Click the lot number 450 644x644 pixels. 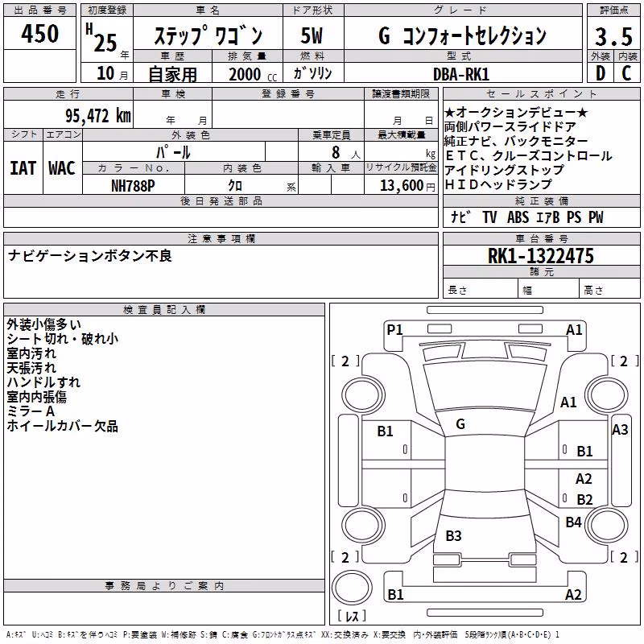click(39, 34)
